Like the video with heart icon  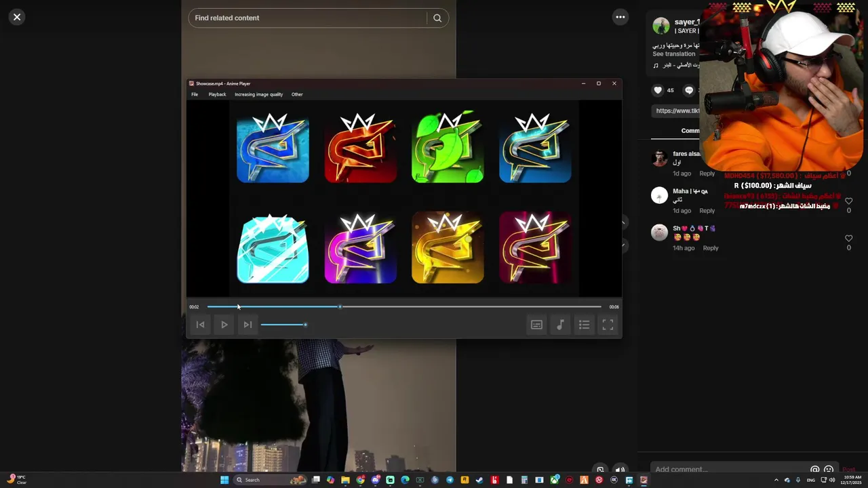tap(658, 90)
